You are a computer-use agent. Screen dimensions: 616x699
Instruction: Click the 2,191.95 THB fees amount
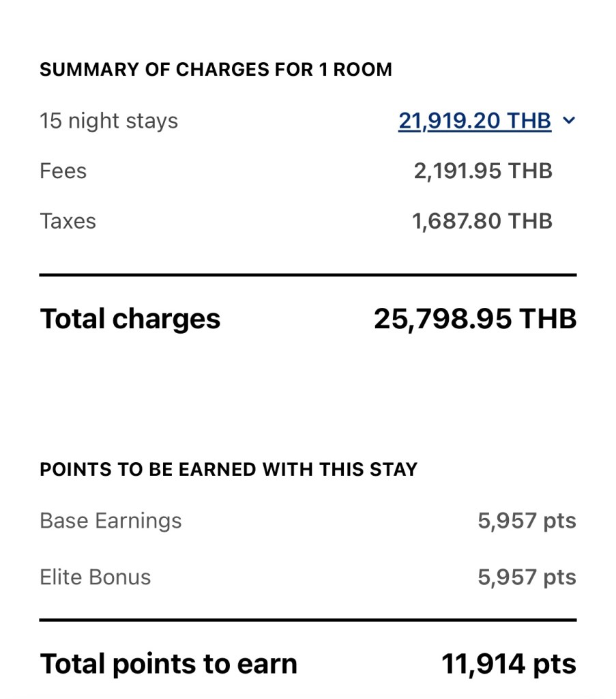point(482,171)
